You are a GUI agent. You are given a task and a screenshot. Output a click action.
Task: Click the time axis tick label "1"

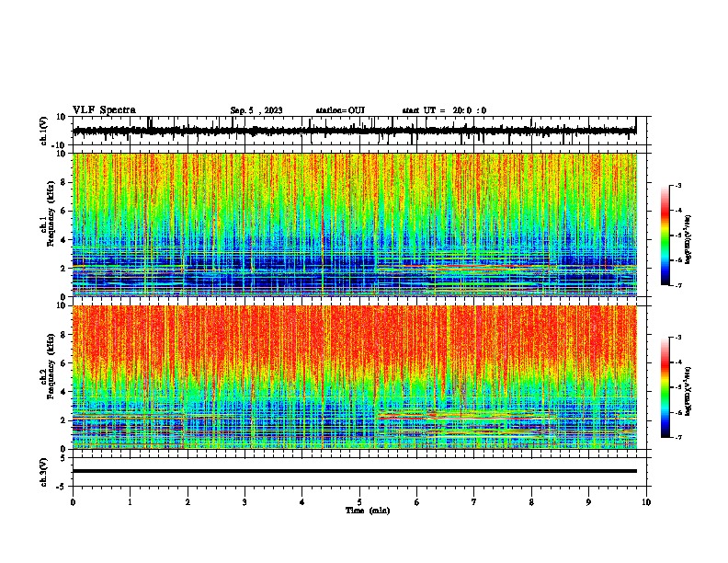[130, 502]
